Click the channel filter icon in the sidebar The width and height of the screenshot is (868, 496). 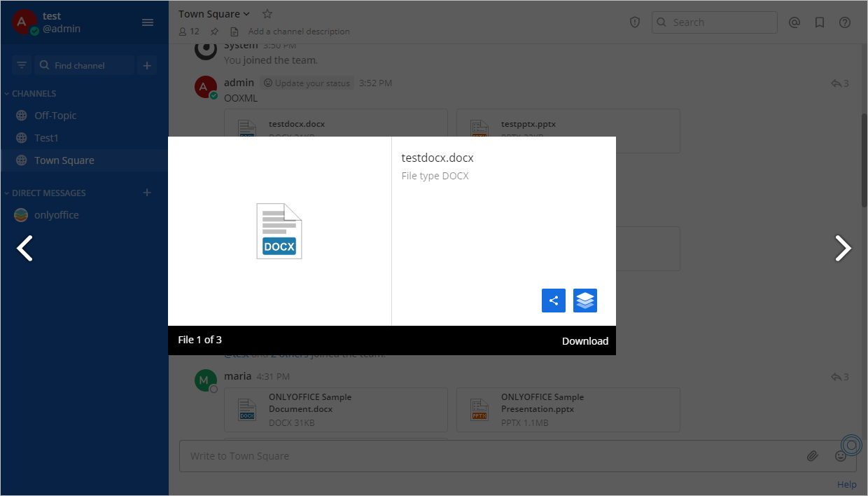21,64
